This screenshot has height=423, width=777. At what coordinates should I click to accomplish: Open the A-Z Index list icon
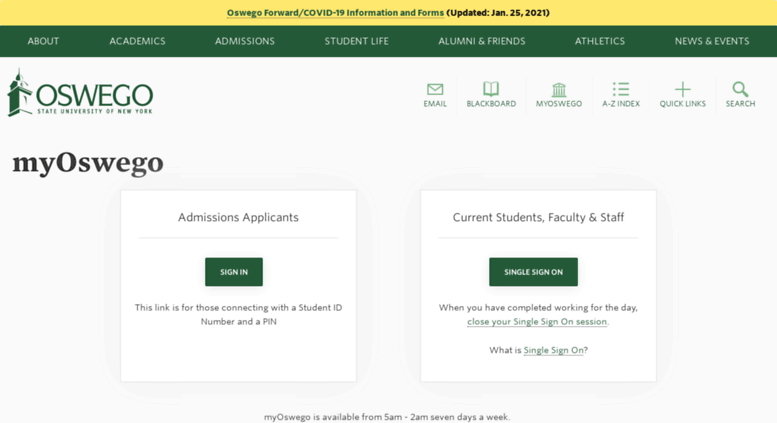click(620, 89)
